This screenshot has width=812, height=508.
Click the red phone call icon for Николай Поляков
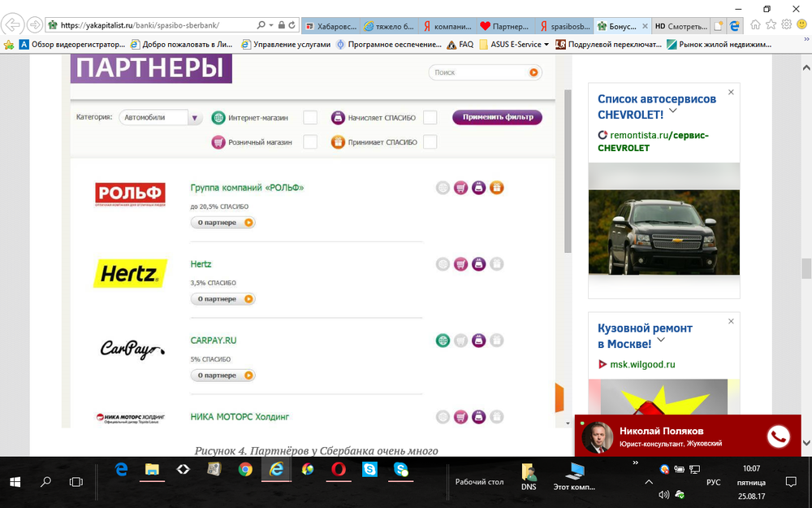point(778,436)
